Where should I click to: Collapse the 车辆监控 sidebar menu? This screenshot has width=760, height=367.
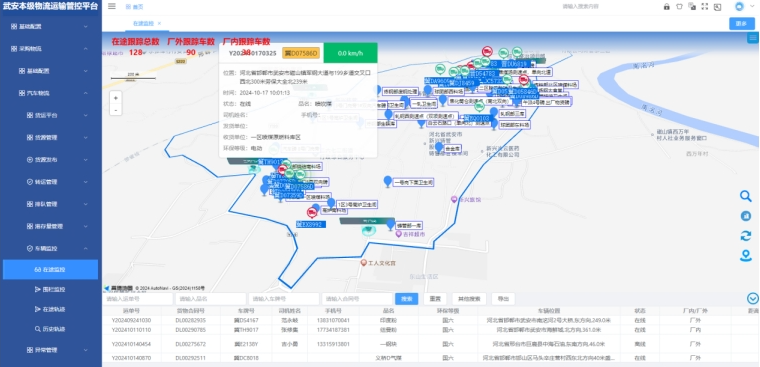tap(50, 249)
